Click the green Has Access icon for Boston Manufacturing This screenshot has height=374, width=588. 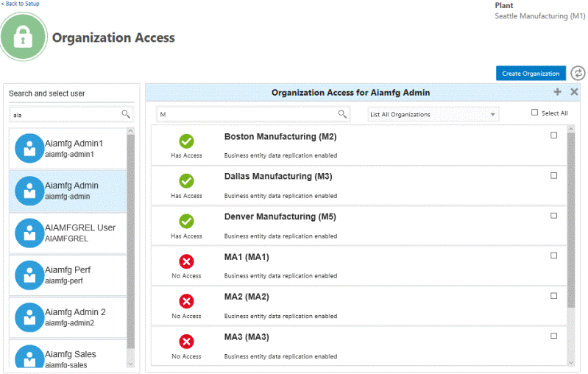tap(186, 141)
